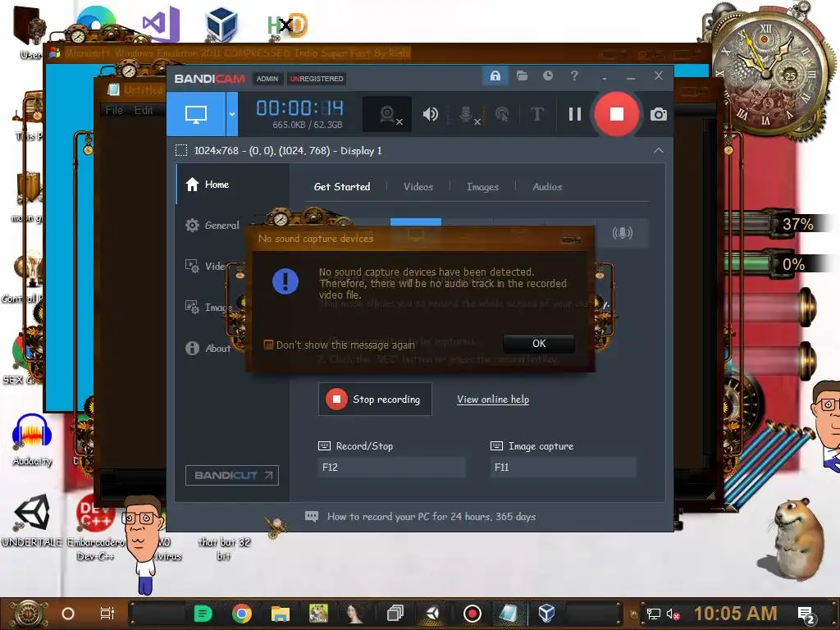This screenshot has width=840, height=630.
Task: Select the screen recording mode monitor icon
Action: (x=195, y=114)
